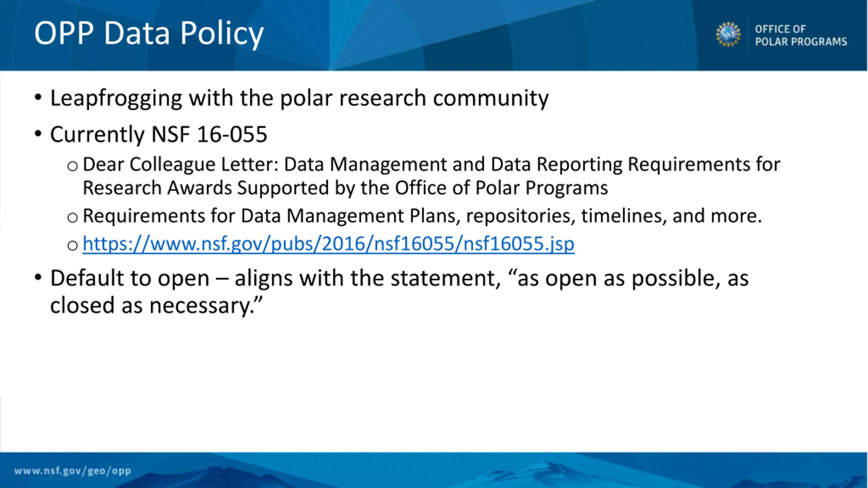Select the 'Default to open' bullet text line

coord(399,279)
